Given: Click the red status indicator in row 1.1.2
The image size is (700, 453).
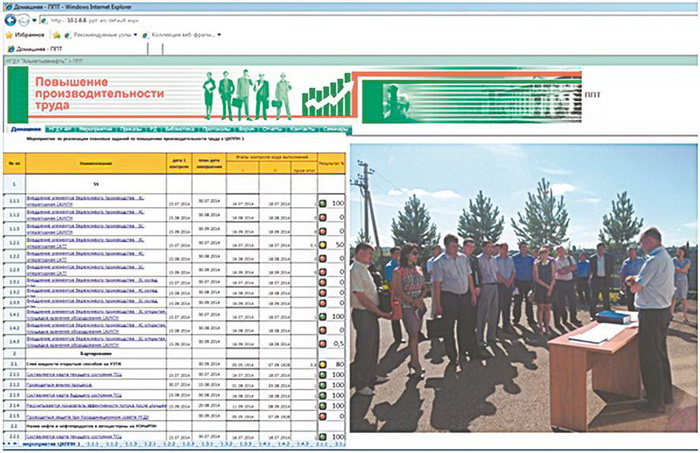Looking at the screenshot, I should (x=323, y=217).
